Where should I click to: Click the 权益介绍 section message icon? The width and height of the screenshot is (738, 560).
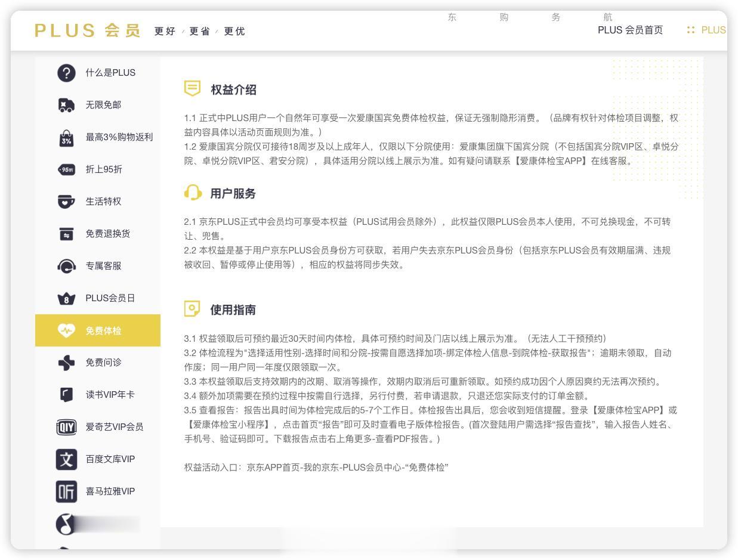[x=192, y=89]
